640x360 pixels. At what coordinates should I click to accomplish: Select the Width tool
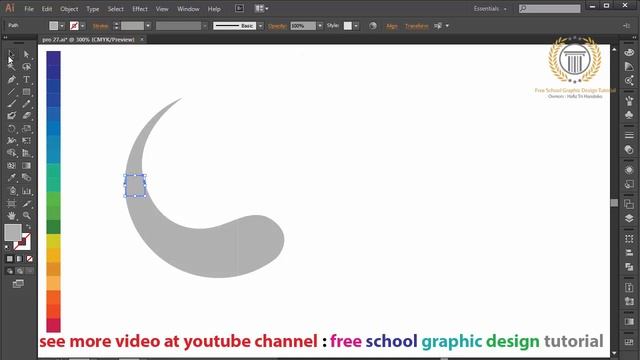click(11, 141)
